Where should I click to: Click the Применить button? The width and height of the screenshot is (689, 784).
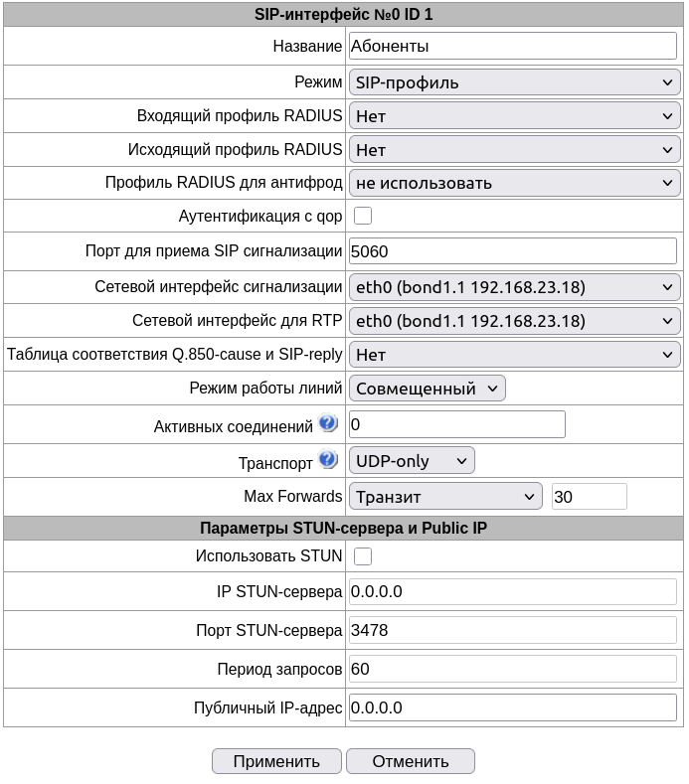click(x=276, y=761)
